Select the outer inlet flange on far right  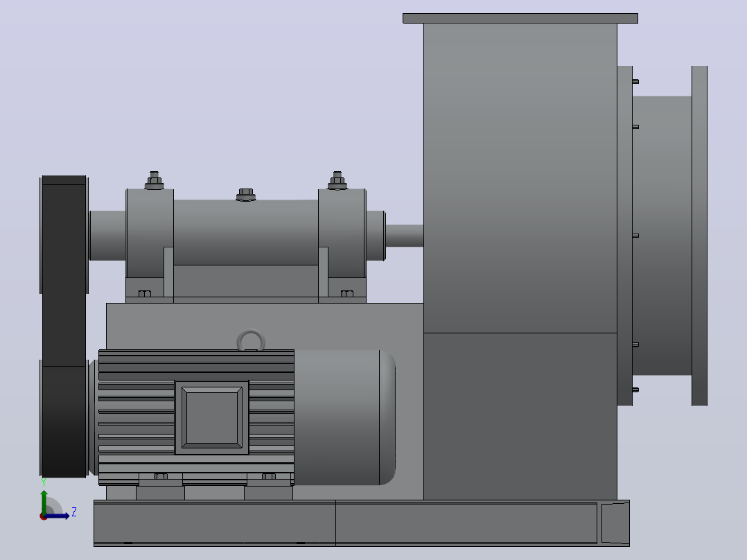pyautogui.click(x=699, y=236)
